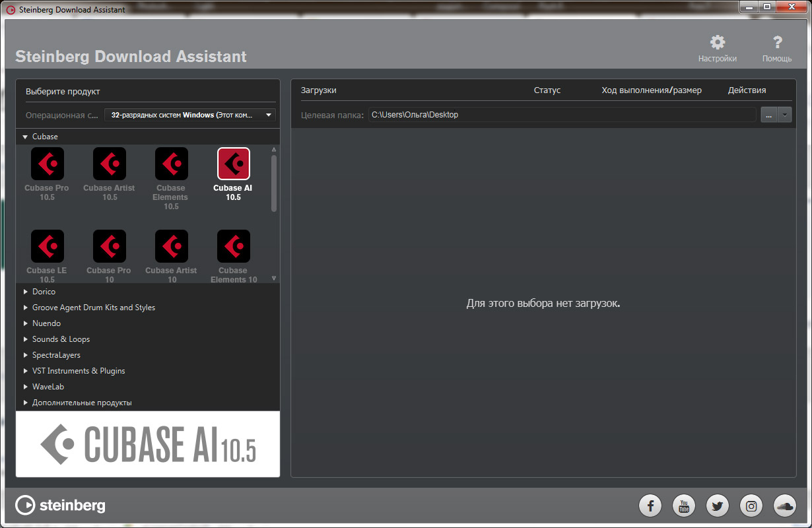Select the Cubase AI 10.5 product icon
Screen dimensions: 812x528
234,164
